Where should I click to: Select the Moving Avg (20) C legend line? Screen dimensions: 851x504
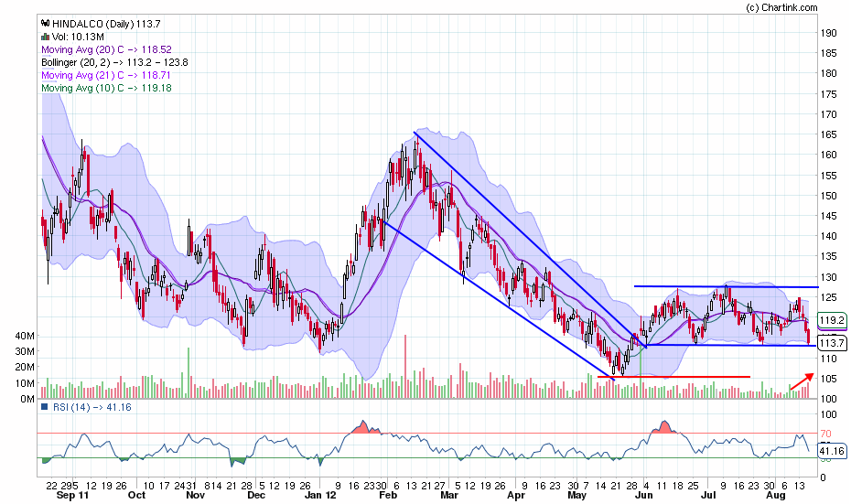click(x=106, y=49)
